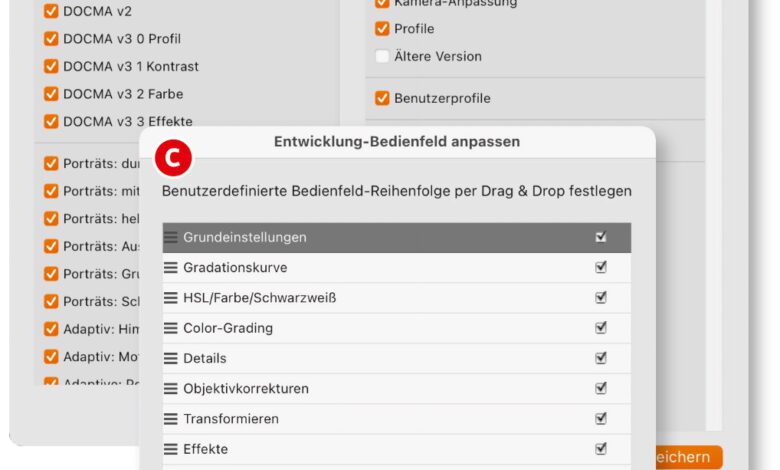
Task: Uncheck the DOCMA v2 preset checkbox
Action: 51,12
